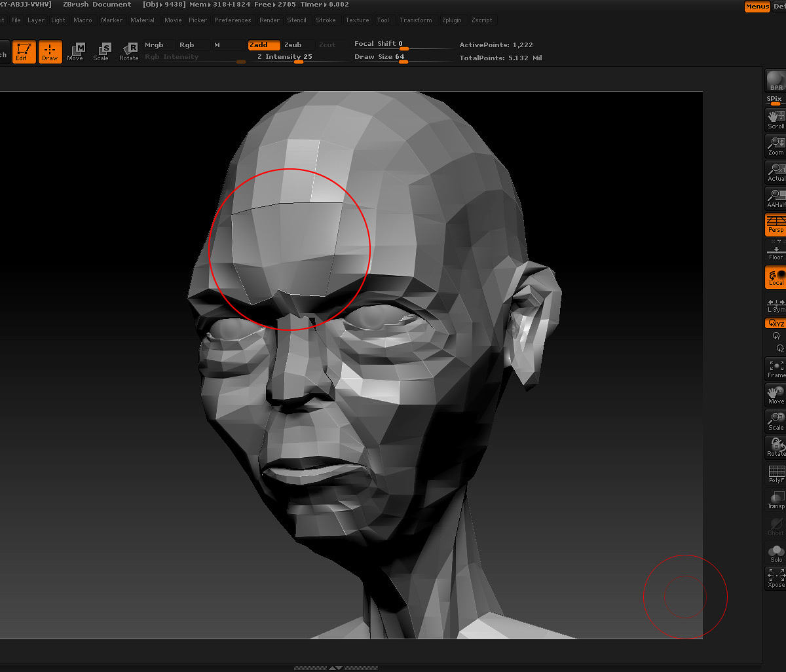Image resolution: width=786 pixels, height=672 pixels.
Task: Select the Move tool next to Draw
Action: (75, 52)
